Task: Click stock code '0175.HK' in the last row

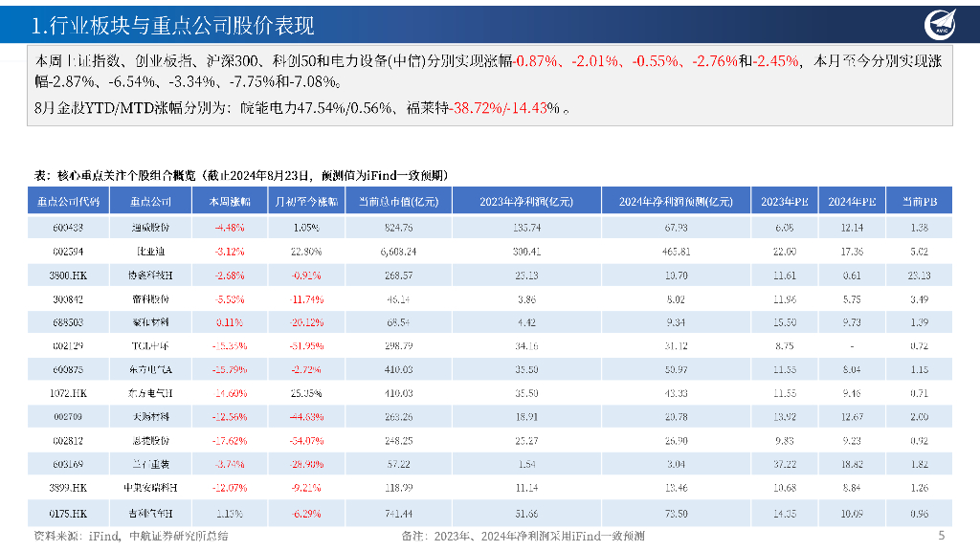Action: click(68, 514)
